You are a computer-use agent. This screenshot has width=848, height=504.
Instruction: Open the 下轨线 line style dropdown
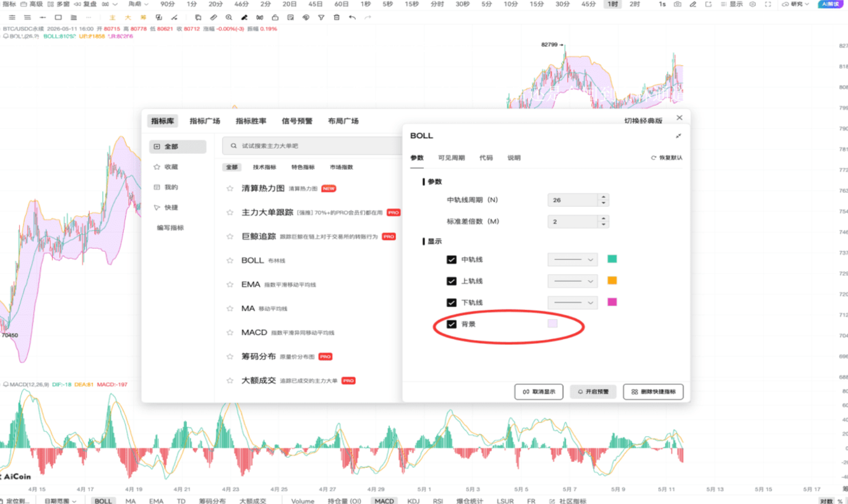(x=573, y=302)
